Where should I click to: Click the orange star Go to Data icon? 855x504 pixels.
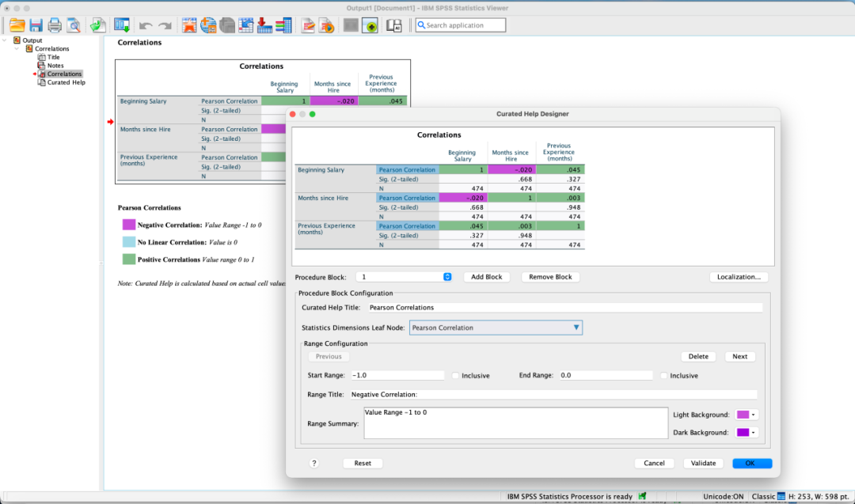point(189,25)
